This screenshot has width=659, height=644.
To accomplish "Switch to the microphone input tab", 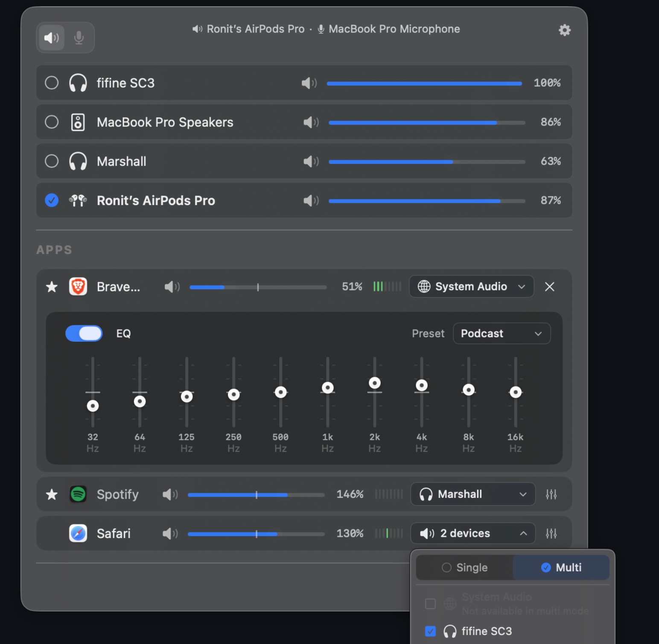I will tap(79, 38).
